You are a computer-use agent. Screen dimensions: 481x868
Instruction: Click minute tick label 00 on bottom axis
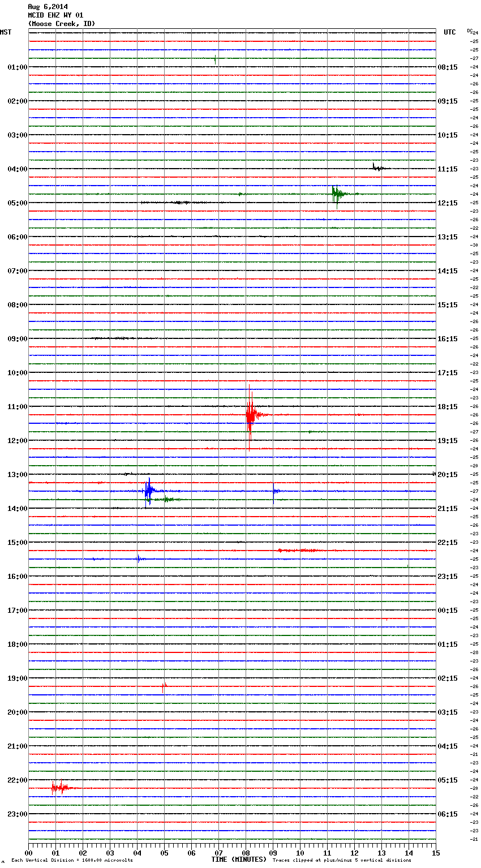[28, 853]
